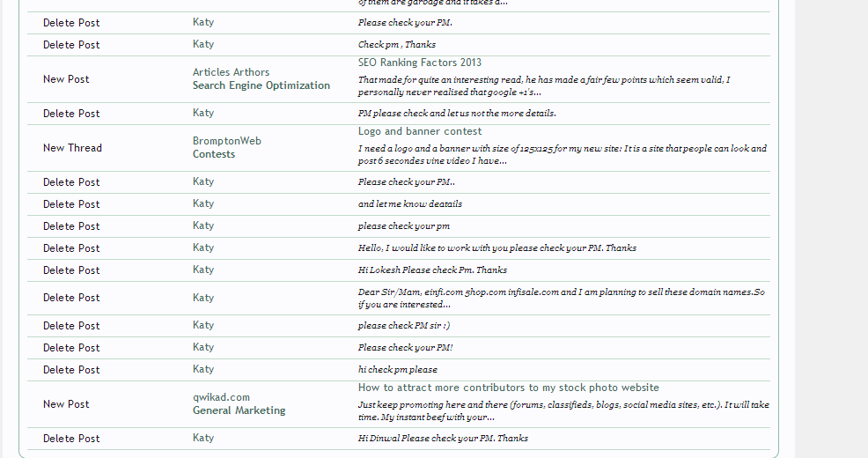Click the 'Hi Lokesh Please check Pm' post text
The width and height of the screenshot is (868, 458).
pyautogui.click(x=432, y=270)
